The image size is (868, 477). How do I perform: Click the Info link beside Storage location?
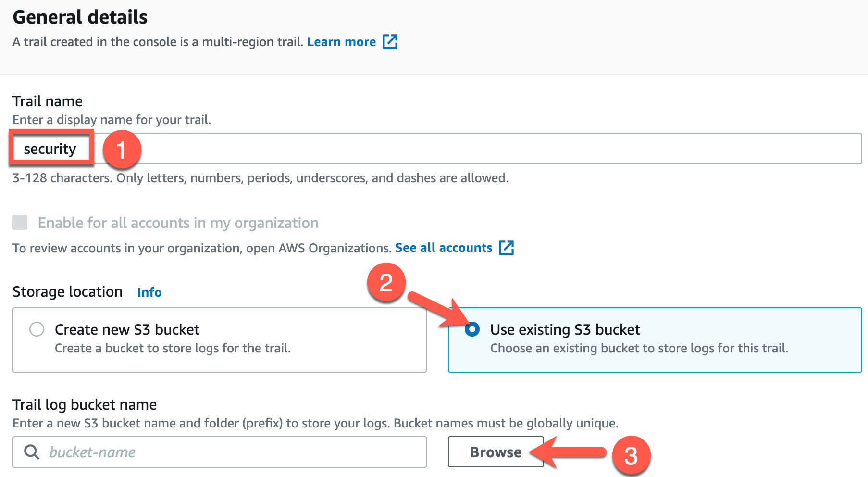pyautogui.click(x=149, y=292)
